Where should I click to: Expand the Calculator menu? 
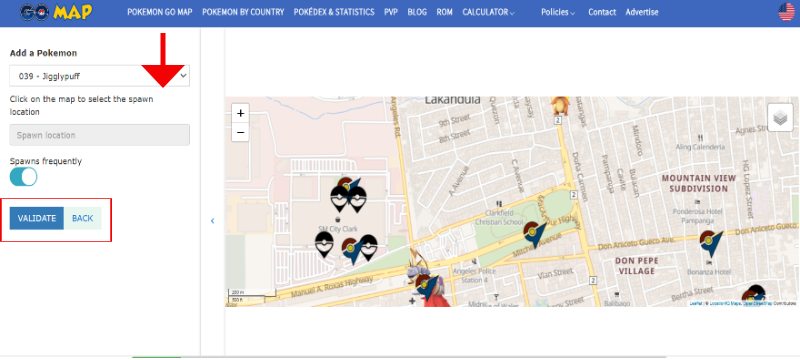tap(488, 12)
